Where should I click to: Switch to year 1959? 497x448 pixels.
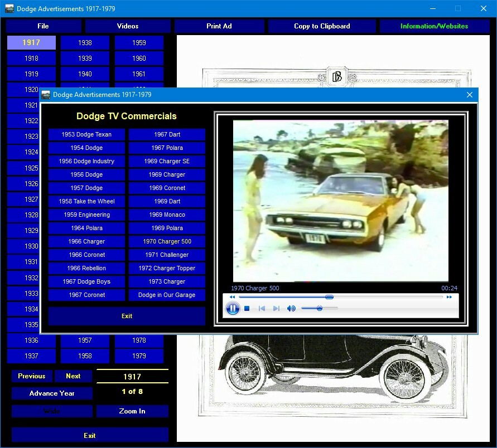(x=139, y=42)
